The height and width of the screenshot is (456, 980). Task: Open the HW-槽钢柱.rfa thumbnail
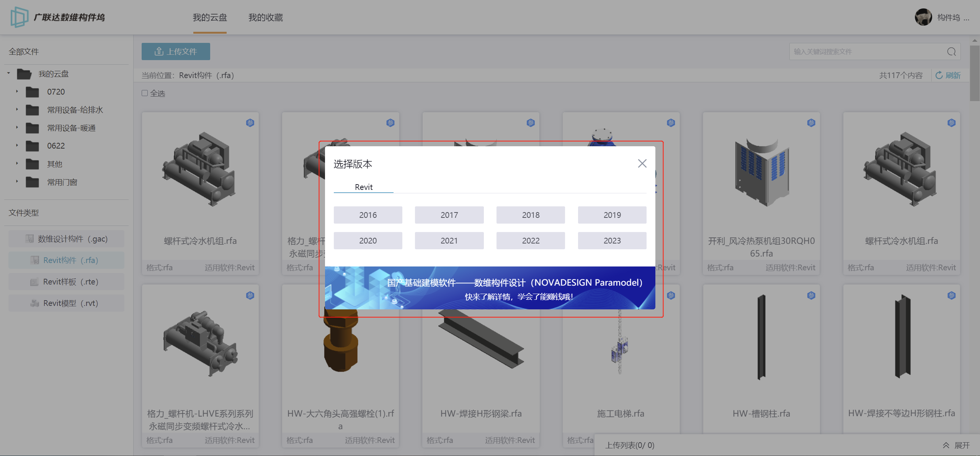click(x=761, y=338)
